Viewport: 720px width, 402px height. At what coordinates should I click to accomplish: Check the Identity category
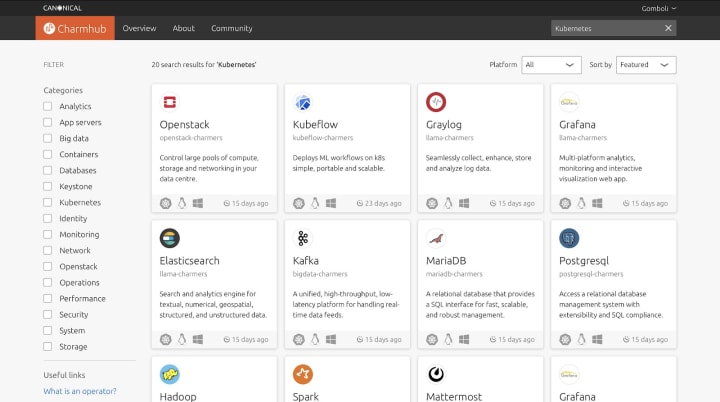47,218
